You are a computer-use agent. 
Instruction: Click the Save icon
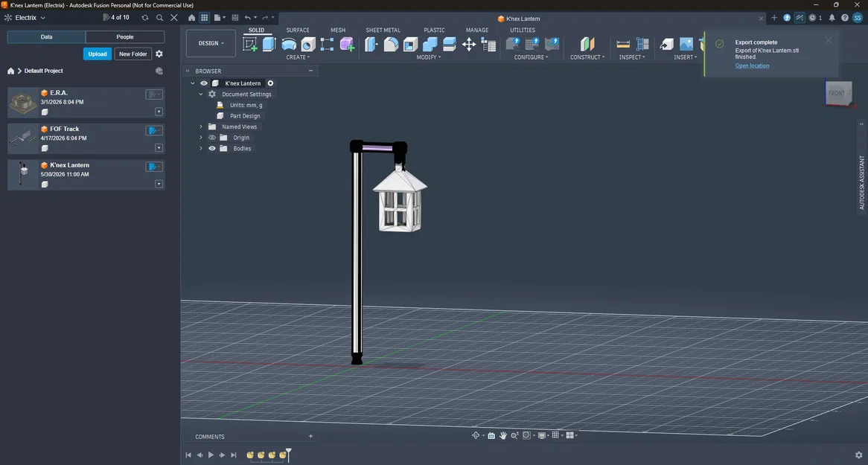[235, 18]
